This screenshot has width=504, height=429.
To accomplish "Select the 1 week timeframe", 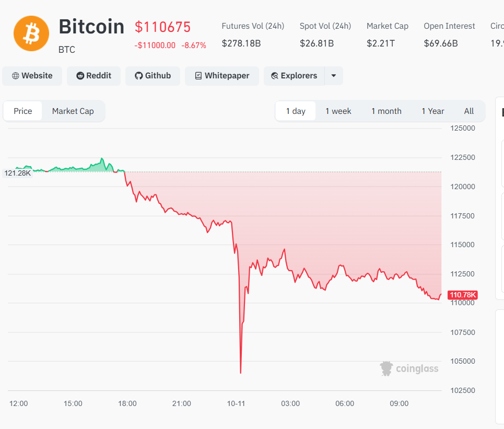I will [338, 111].
